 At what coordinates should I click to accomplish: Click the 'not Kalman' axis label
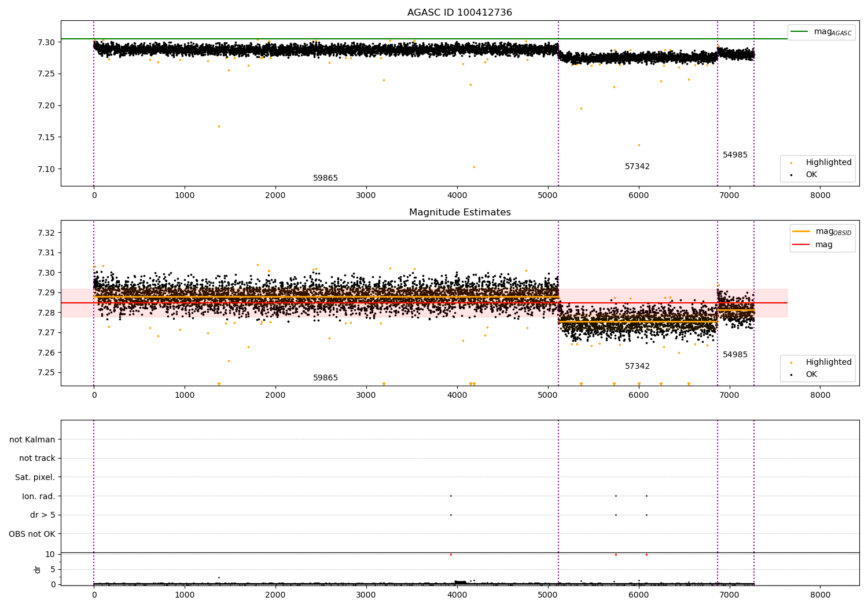(32, 439)
